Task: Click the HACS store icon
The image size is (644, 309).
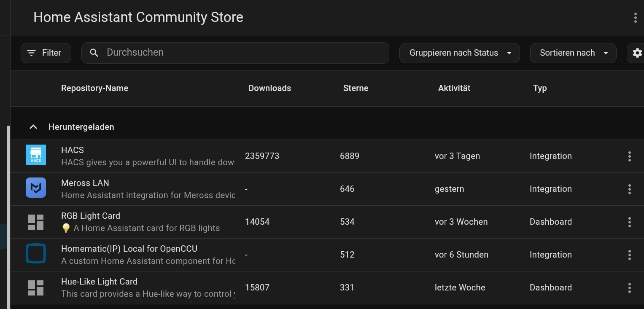Action: click(x=36, y=155)
